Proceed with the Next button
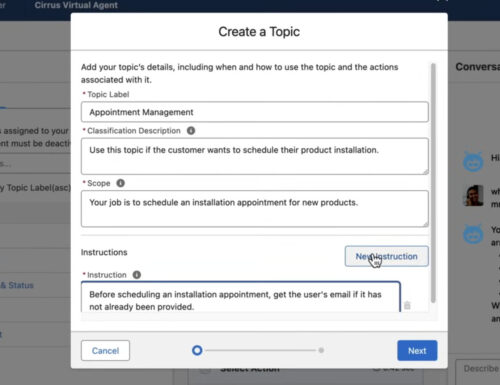 [x=417, y=351]
